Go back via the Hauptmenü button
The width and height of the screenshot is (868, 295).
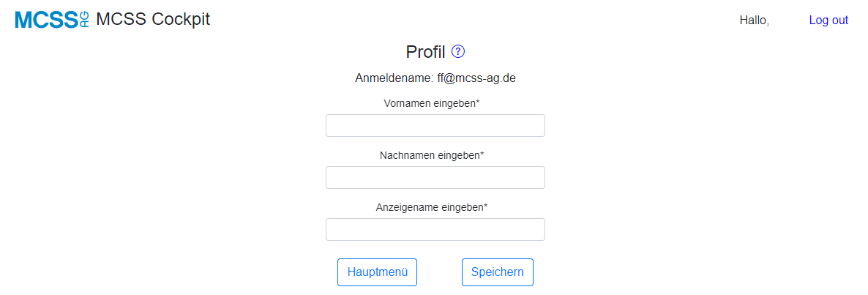[377, 272]
